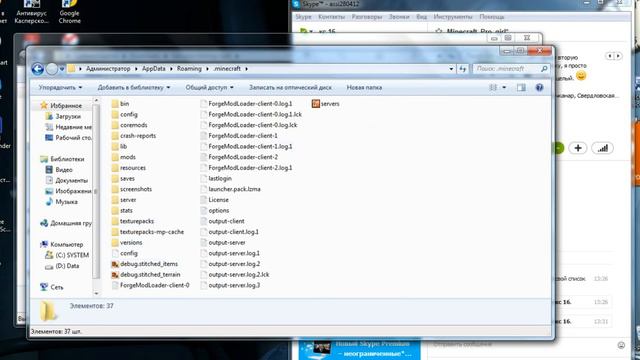Open the Общий доступ menu
The width and height of the screenshot is (640, 360).
pos(209,87)
